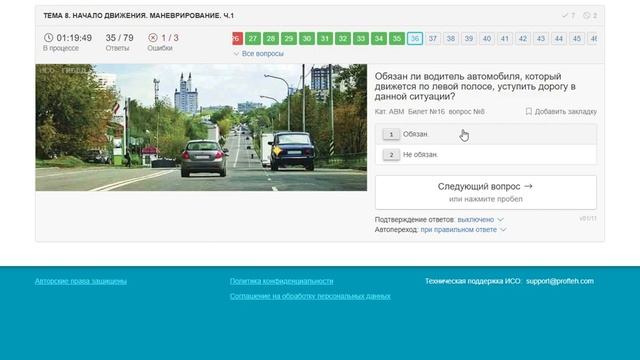Jump to question 34
The width and height of the screenshot is (640, 360).
(379, 39)
